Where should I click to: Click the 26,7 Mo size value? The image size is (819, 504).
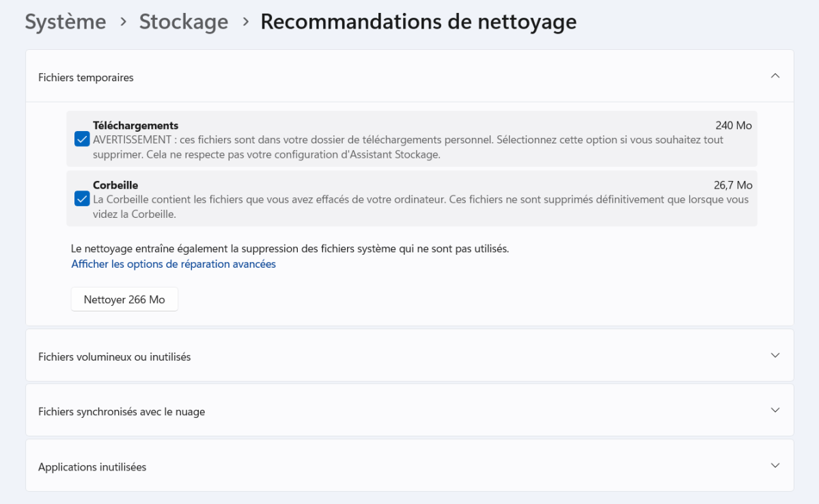point(733,185)
